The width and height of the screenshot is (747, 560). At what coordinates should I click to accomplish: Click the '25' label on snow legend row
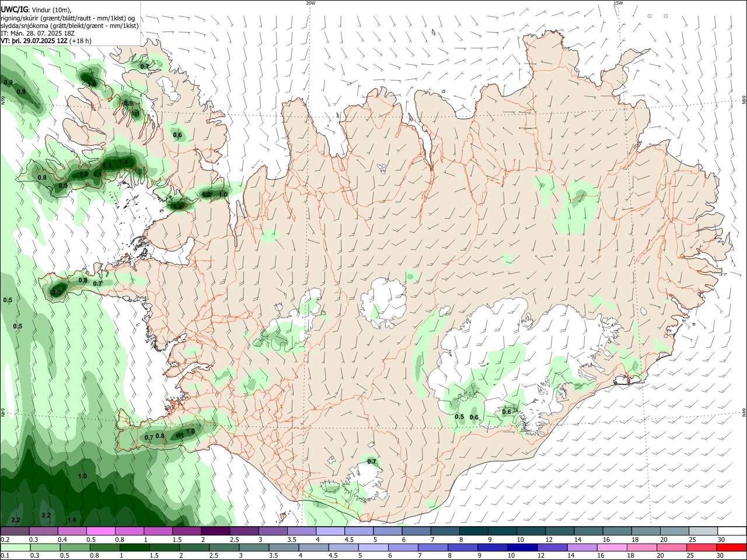[693, 540]
